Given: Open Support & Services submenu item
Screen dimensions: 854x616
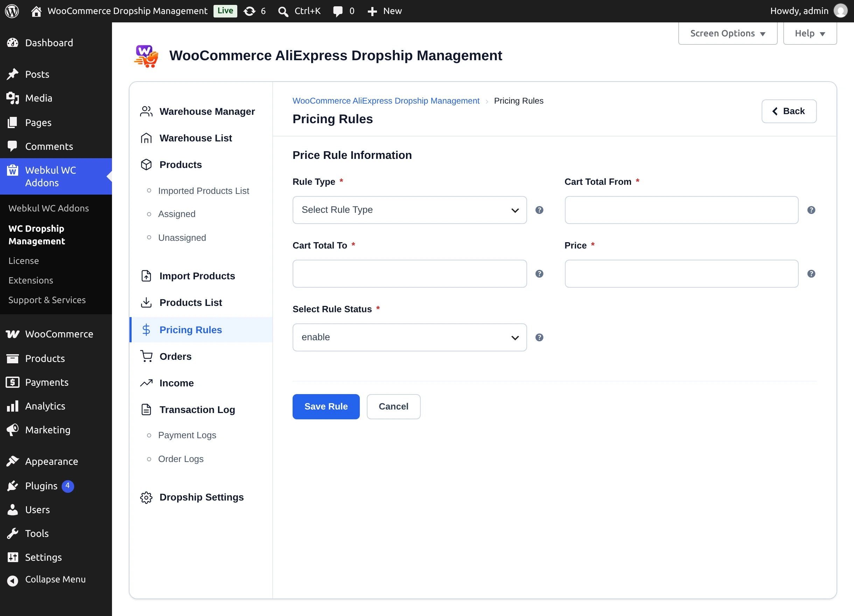Looking at the screenshot, I should [47, 300].
